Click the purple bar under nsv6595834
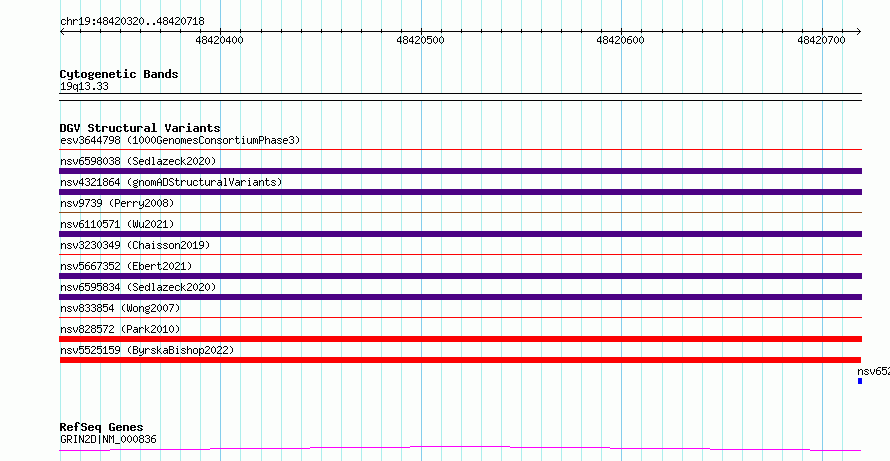Image resolution: width=890 pixels, height=461 pixels. [x=460, y=297]
